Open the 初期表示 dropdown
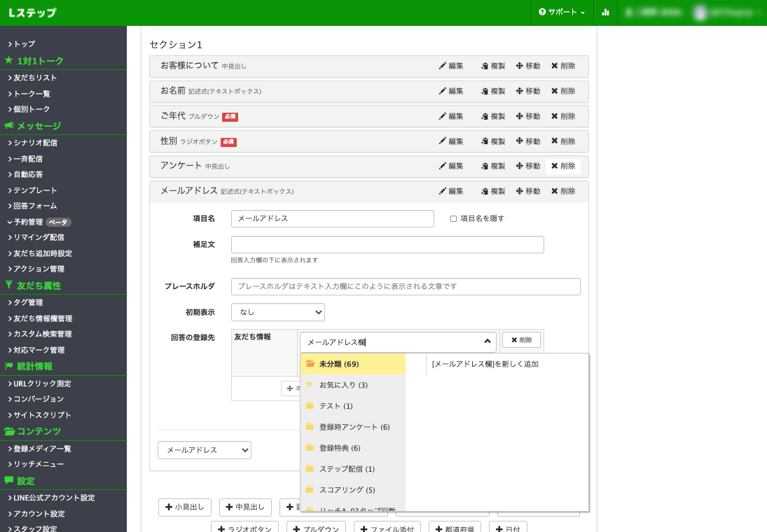 (277, 312)
